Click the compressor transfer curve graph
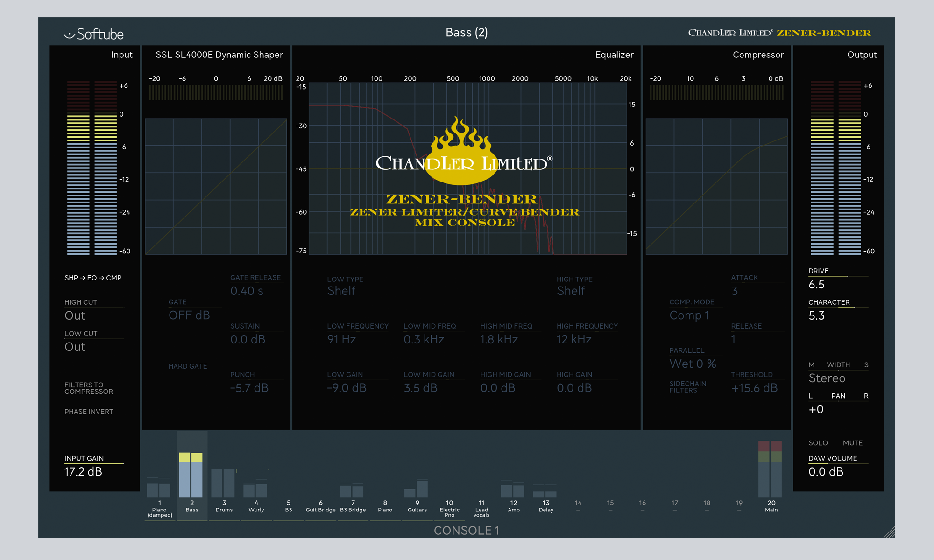The height and width of the screenshot is (560, 934). [x=717, y=186]
